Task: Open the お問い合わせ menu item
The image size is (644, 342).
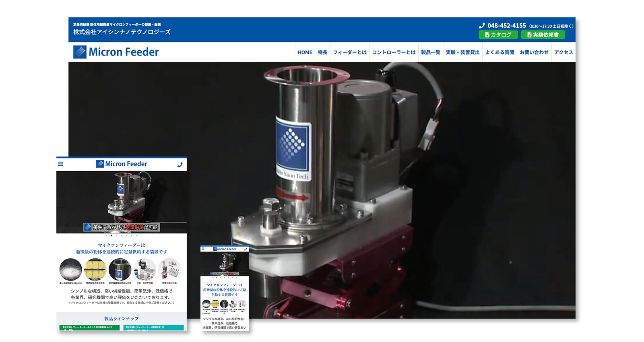Action: [x=534, y=52]
